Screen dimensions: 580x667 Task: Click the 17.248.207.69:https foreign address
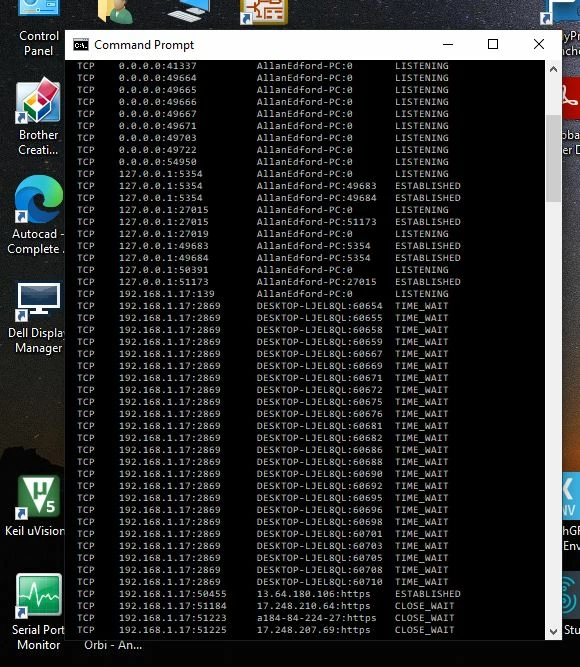tap(313, 630)
